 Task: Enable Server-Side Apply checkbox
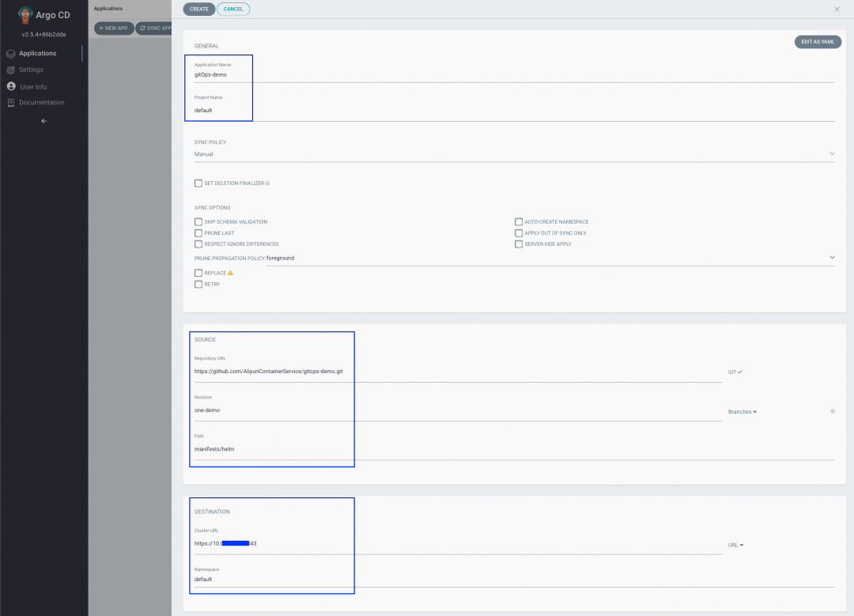click(519, 244)
